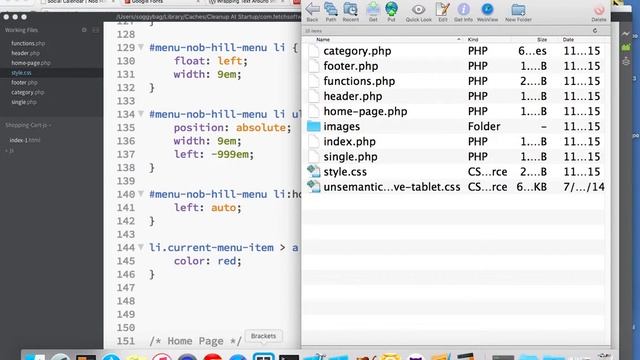
Task: Collapse the code block at line 129
Action: (141, 48)
